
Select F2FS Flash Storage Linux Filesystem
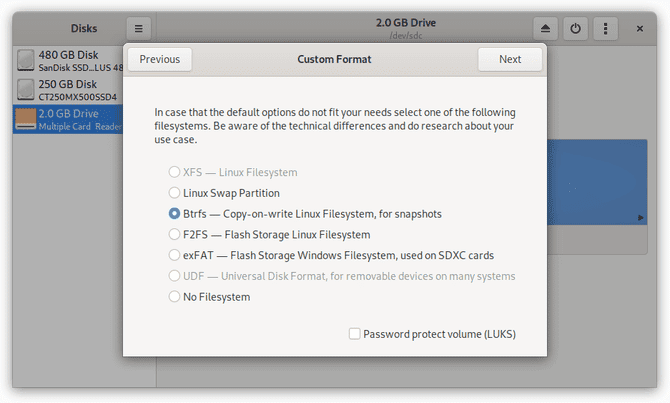(x=175, y=235)
